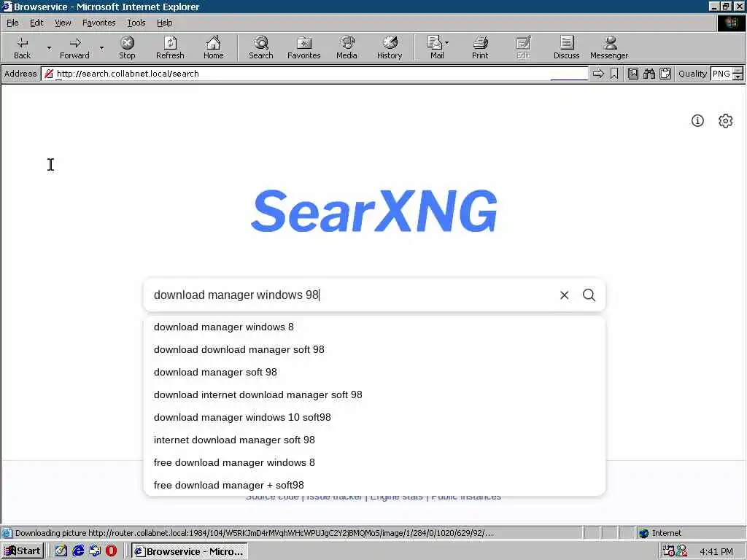
Task: Adjust Quality PNG stepper arrows
Action: [x=738, y=74]
